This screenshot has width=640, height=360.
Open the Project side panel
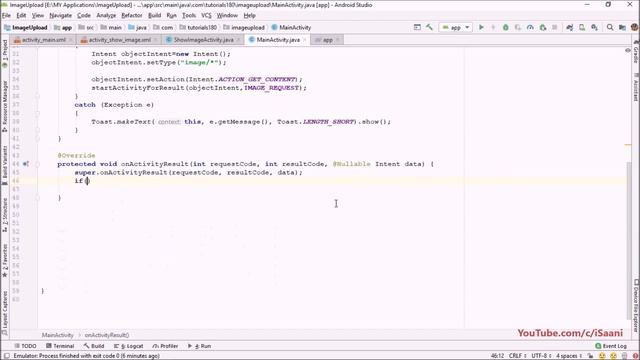coord(5,54)
